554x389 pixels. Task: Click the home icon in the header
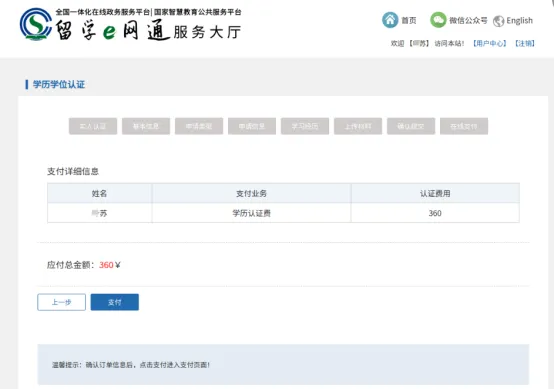point(390,20)
